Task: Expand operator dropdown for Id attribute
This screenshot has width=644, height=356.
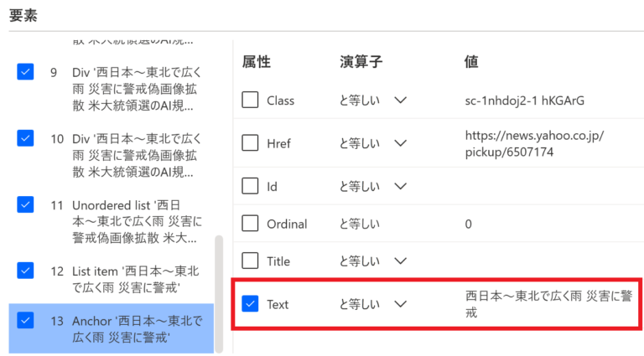Action: coord(400,185)
